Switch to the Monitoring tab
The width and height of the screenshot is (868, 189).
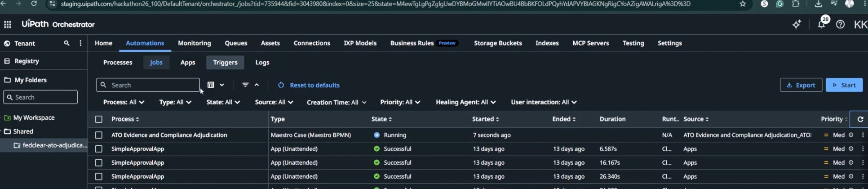coord(194,43)
